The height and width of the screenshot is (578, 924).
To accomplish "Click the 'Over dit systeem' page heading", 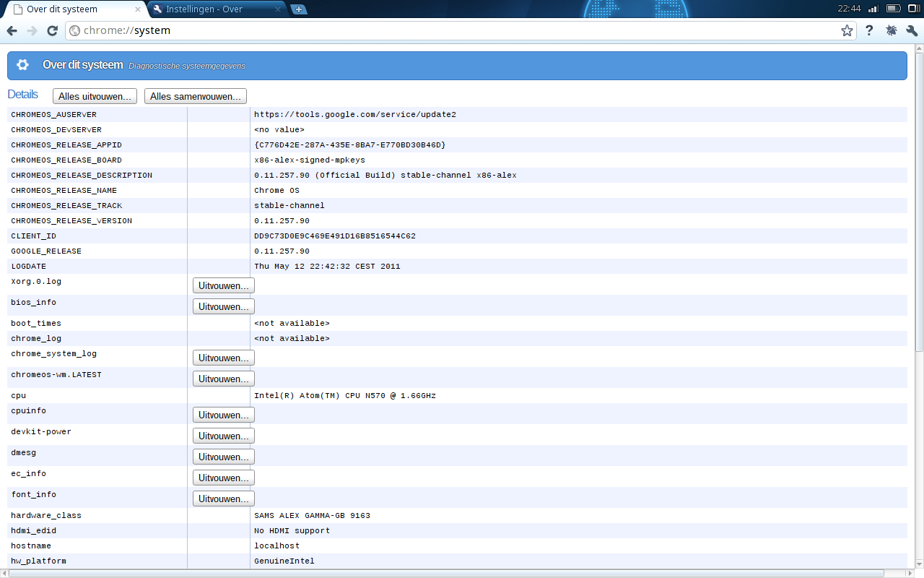I will (83, 65).
